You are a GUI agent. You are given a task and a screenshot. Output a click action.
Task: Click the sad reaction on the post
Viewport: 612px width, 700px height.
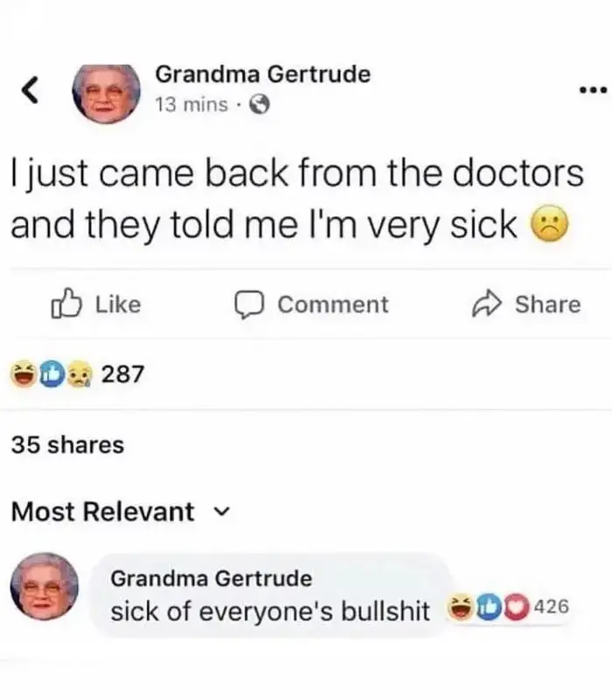(x=80, y=374)
